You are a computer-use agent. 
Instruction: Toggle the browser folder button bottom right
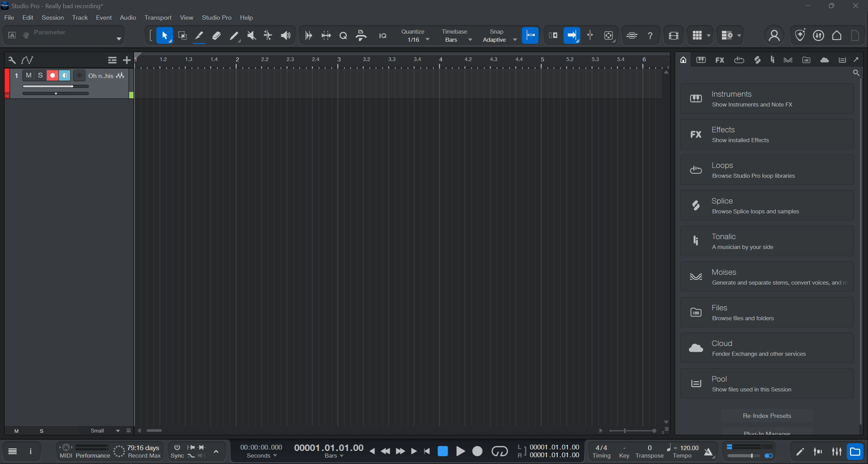(x=855, y=451)
